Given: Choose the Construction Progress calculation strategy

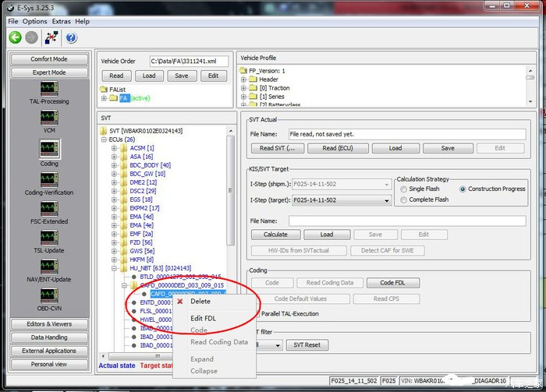Looking at the screenshot, I should click(x=463, y=189).
